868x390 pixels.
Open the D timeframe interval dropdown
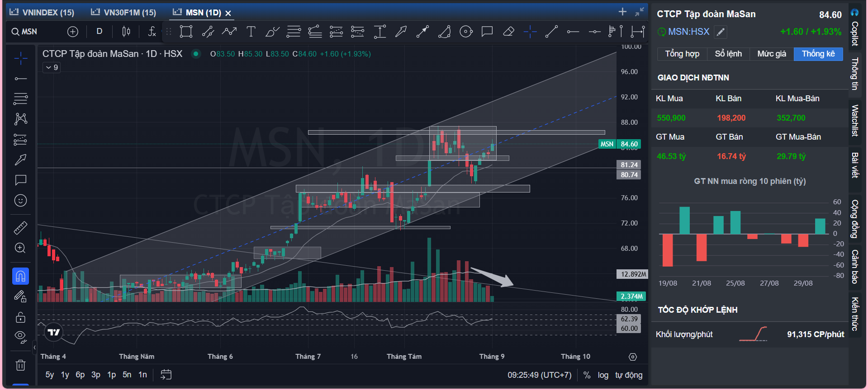point(100,32)
